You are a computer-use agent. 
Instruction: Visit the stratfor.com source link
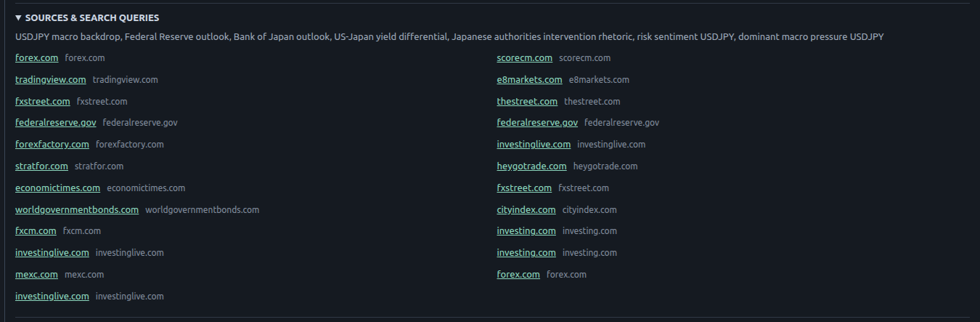pos(41,166)
